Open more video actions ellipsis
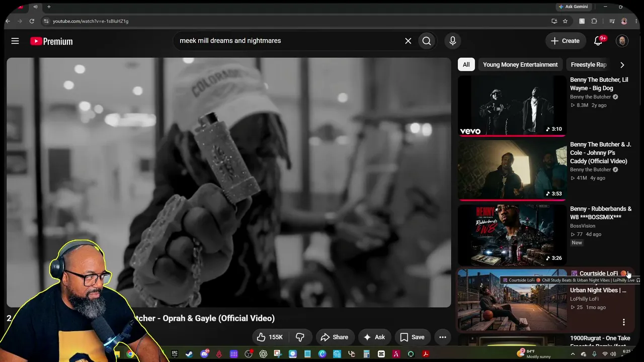This screenshot has height=362, width=644. [x=443, y=337]
